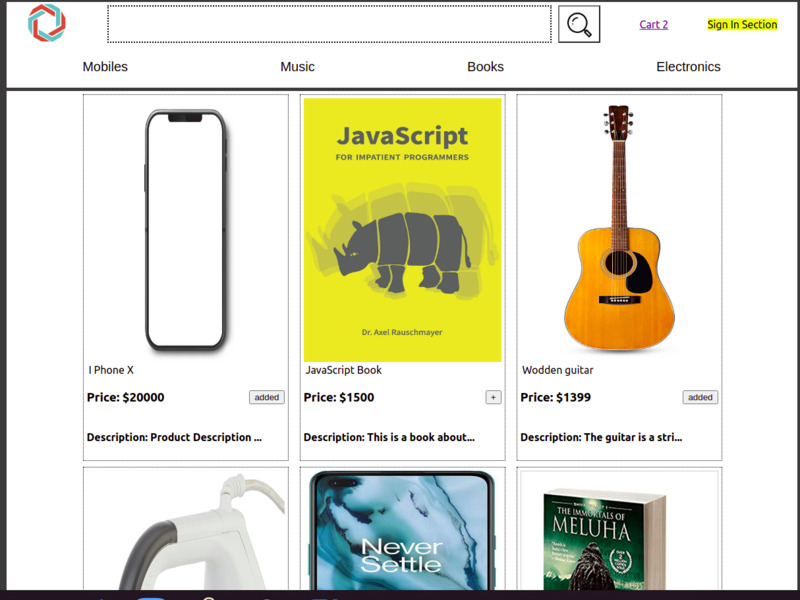The width and height of the screenshot is (800, 600).
Task: Click the Price: $1500 text
Action: tap(339, 397)
